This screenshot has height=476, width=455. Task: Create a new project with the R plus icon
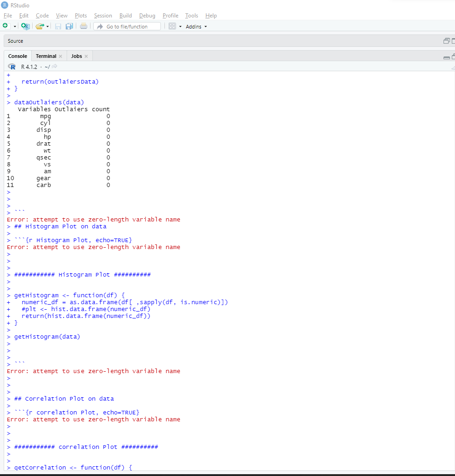click(25, 26)
